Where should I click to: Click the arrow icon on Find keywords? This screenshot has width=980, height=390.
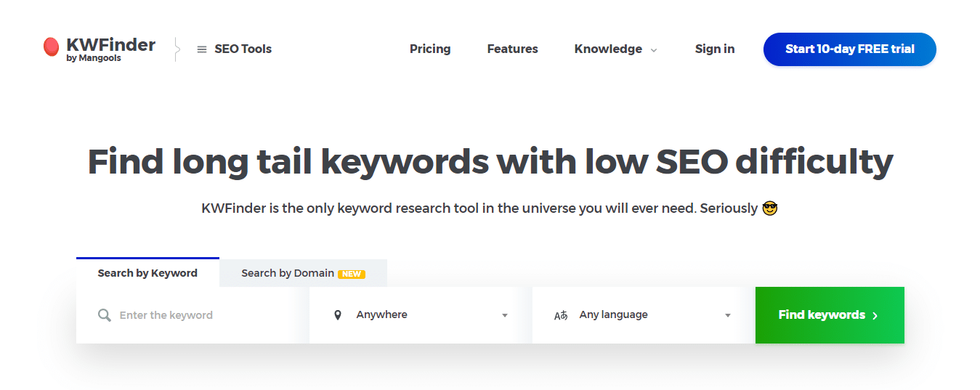[x=875, y=315]
